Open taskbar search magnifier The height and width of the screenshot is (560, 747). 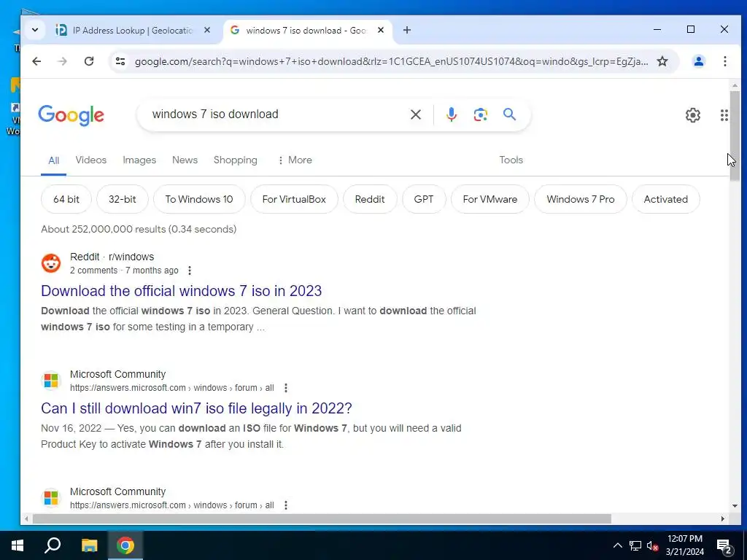[53, 545]
